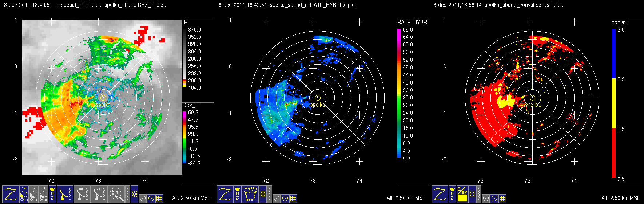The image size is (644, 204).
Task: Click the 'convsf' legend heading
Action: click(x=619, y=23)
